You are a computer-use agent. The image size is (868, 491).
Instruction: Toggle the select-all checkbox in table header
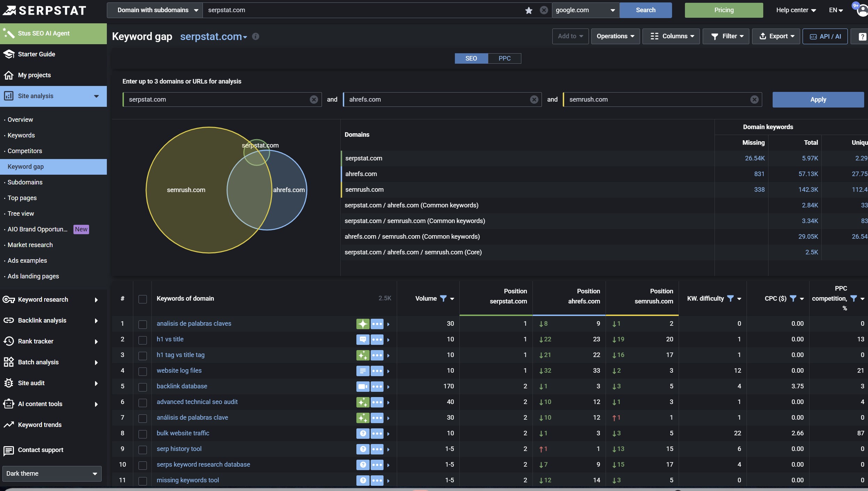pos(143,299)
